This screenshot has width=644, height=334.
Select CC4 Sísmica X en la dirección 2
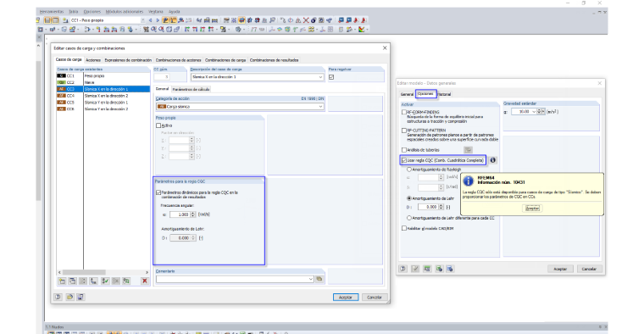tap(103, 96)
